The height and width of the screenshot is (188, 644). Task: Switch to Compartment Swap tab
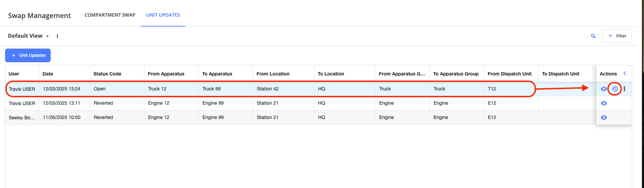(x=110, y=15)
